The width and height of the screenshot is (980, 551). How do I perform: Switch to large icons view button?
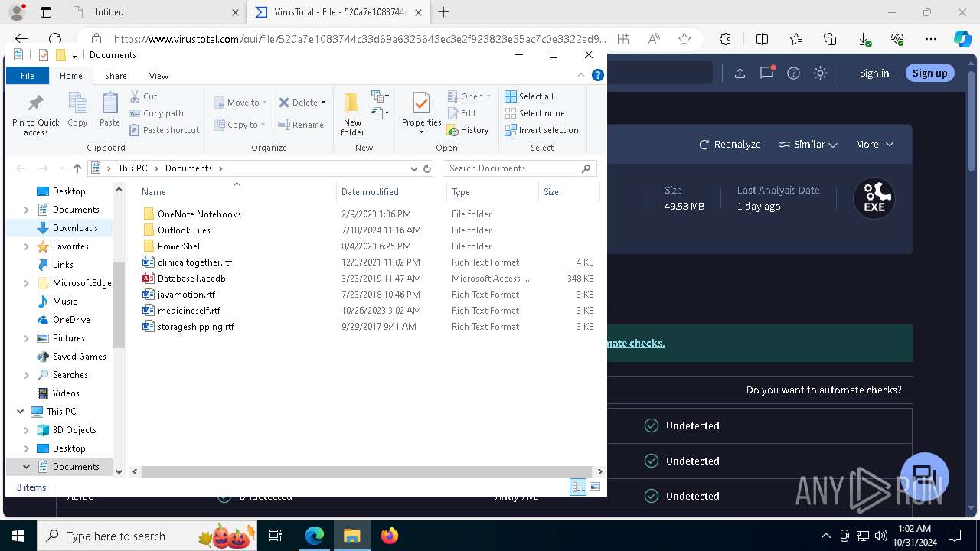tap(594, 487)
